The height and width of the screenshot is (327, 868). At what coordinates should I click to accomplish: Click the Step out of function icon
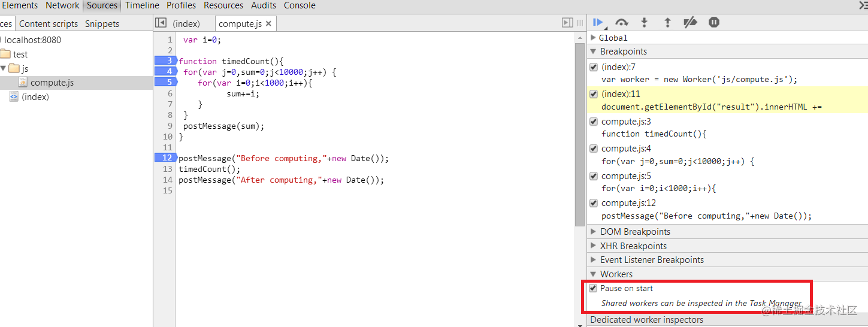pyautogui.click(x=667, y=22)
